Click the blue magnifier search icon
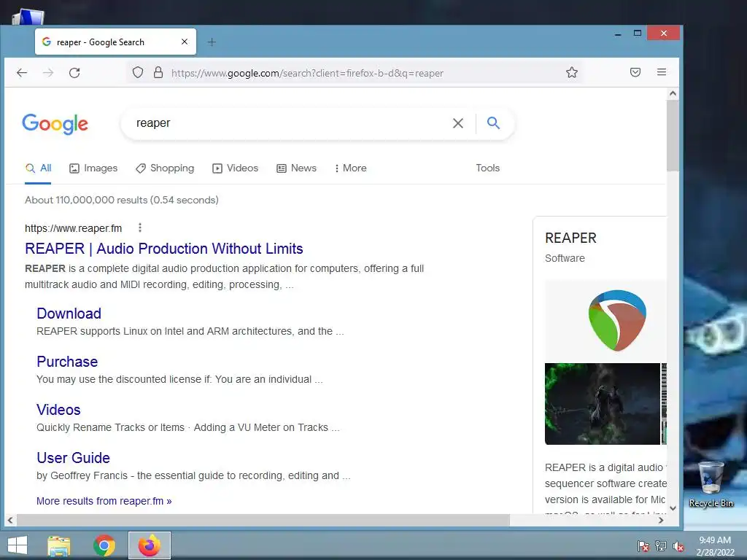The image size is (747, 560). 494,122
